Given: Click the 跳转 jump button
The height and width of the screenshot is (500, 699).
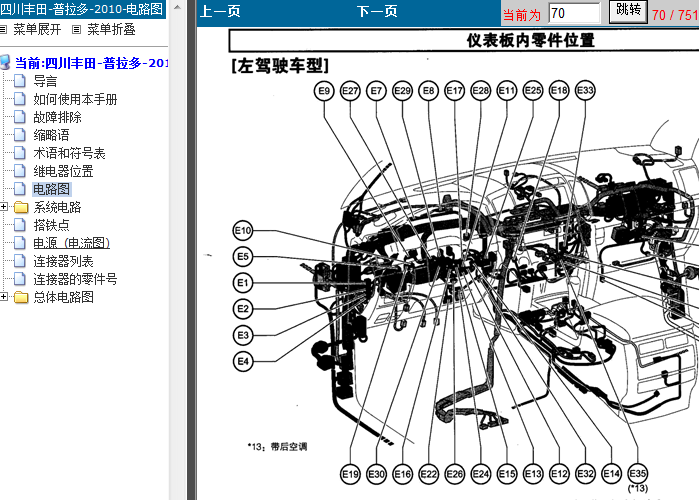Looking at the screenshot, I should tap(629, 11).
